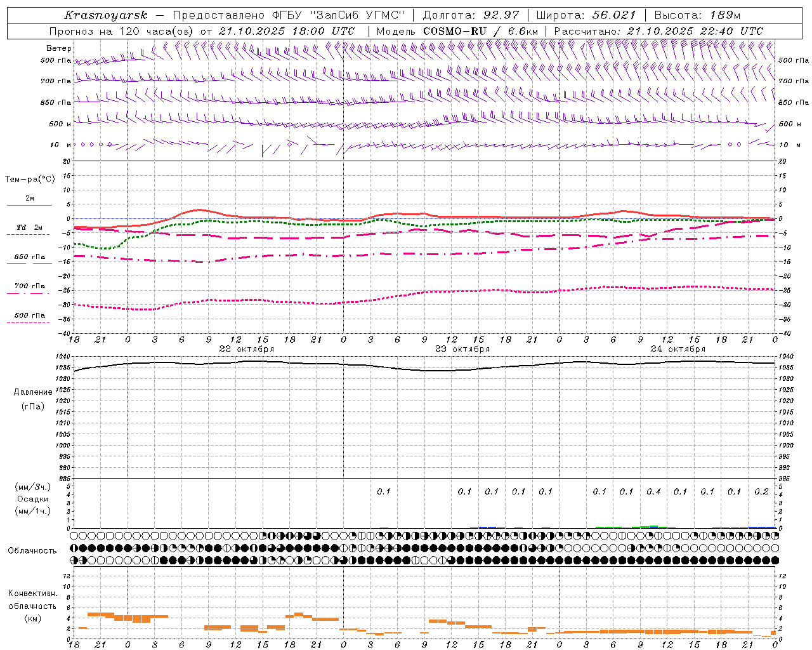The image size is (812, 650).
Task: Click the "0.2" precipitation value
Action: [761, 491]
